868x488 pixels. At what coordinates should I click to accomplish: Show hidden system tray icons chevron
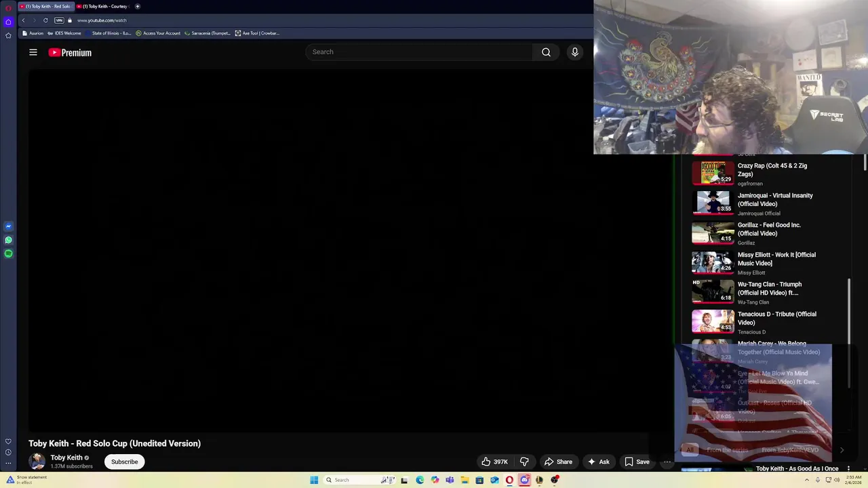807,480
